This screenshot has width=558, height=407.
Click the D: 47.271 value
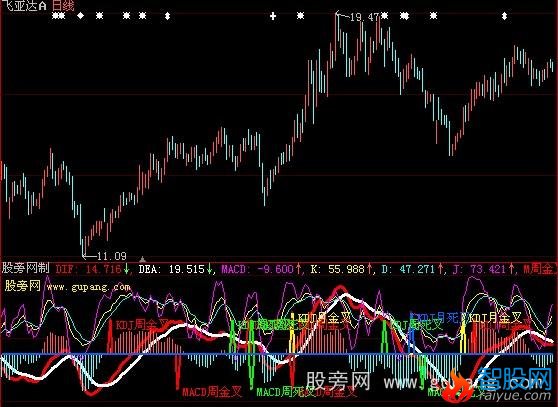pyautogui.click(x=408, y=269)
